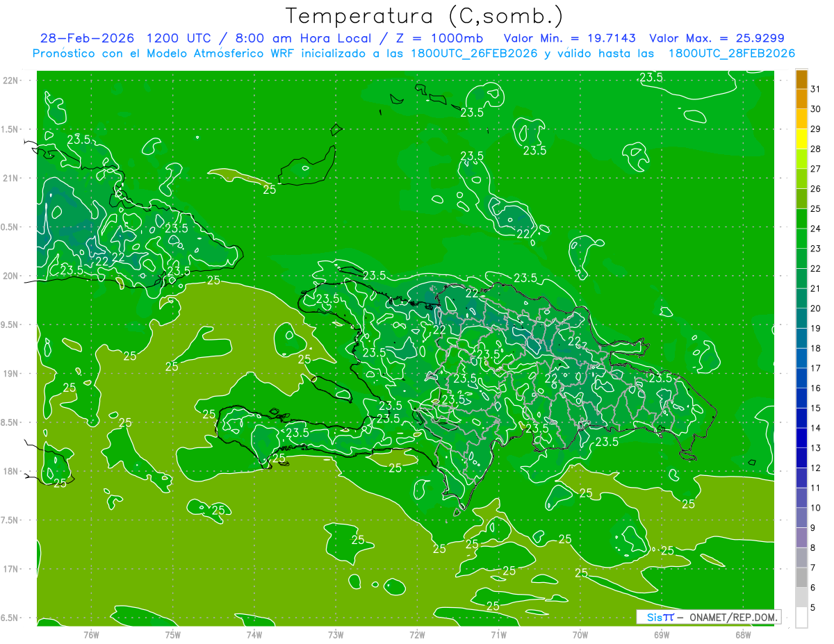
Task: Click the 'Valor Max. = 25.9299' value
Action: point(717,38)
